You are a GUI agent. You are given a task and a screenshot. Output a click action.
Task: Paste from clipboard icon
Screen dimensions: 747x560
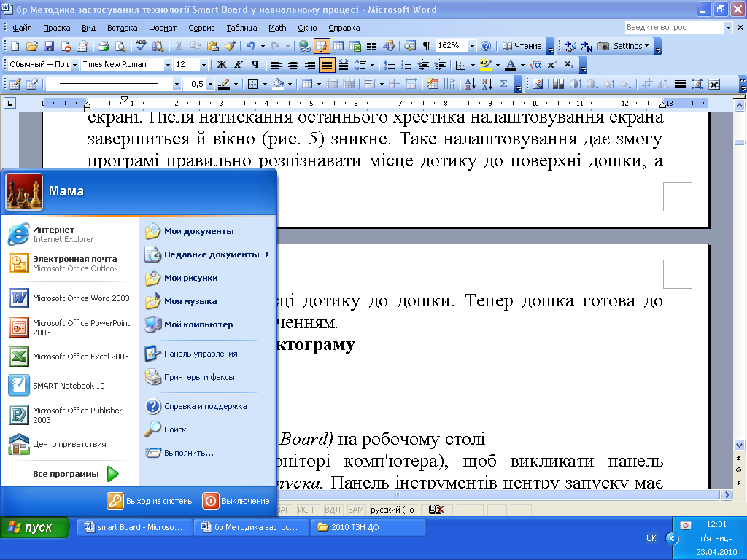click(x=212, y=46)
